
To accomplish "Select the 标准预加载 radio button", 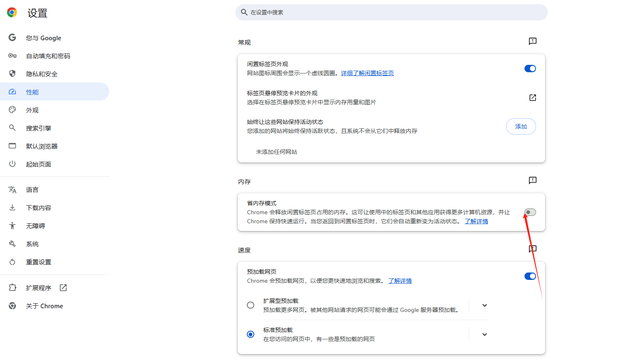I will [x=251, y=334].
